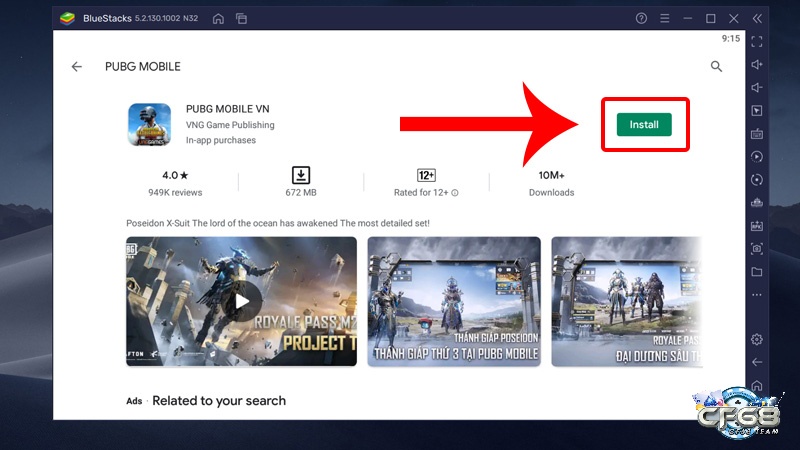This screenshot has height=450, width=800.
Task: Open the 4.0 star reviews section
Action: [175, 184]
